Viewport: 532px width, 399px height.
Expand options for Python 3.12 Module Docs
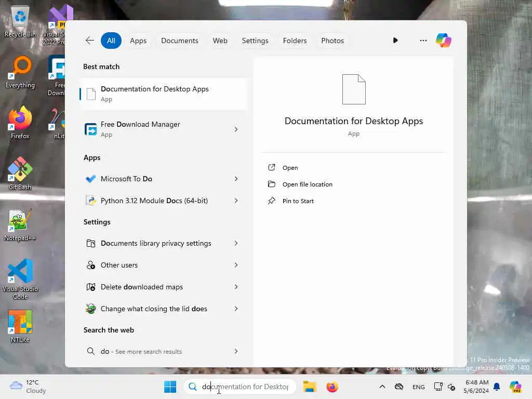236,201
